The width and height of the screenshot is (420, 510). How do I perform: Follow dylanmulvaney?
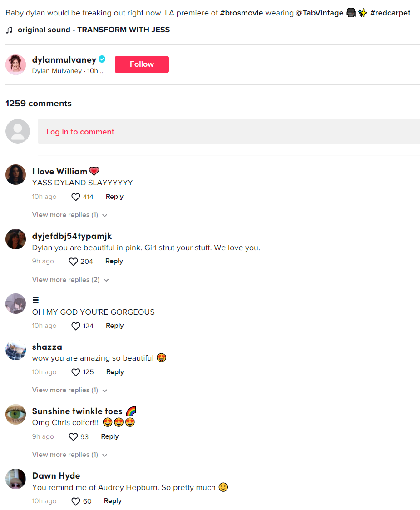[142, 64]
